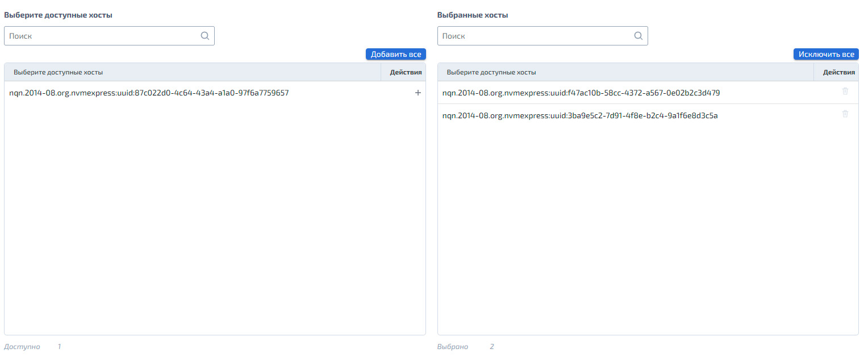The width and height of the screenshot is (868, 357).
Task: Remove host f47ac10b using its trash icon
Action: click(x=845, y=92)
